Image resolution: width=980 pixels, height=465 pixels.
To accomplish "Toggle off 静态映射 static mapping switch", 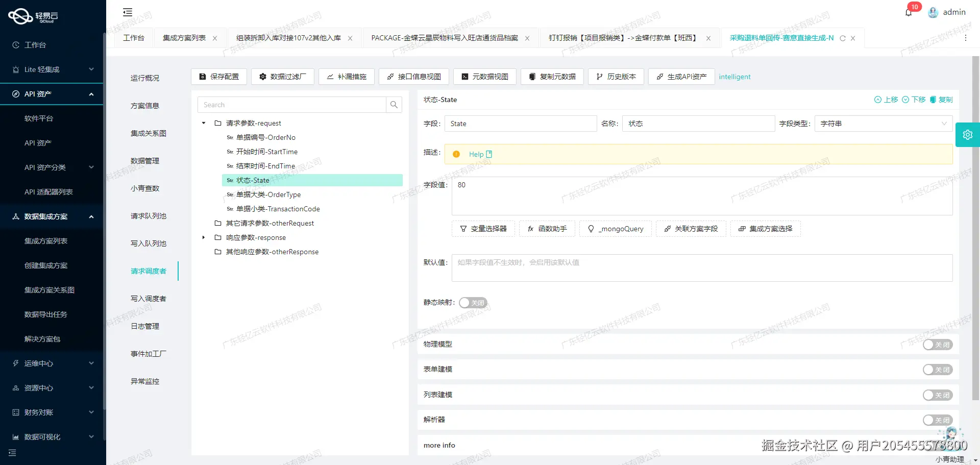I will pyautogui.click(x=473, y=302).
